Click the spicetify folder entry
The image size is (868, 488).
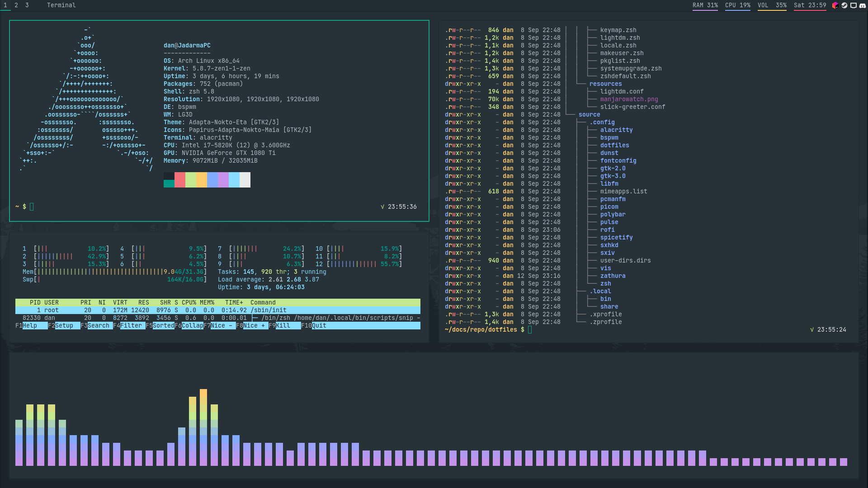(617, 238)
